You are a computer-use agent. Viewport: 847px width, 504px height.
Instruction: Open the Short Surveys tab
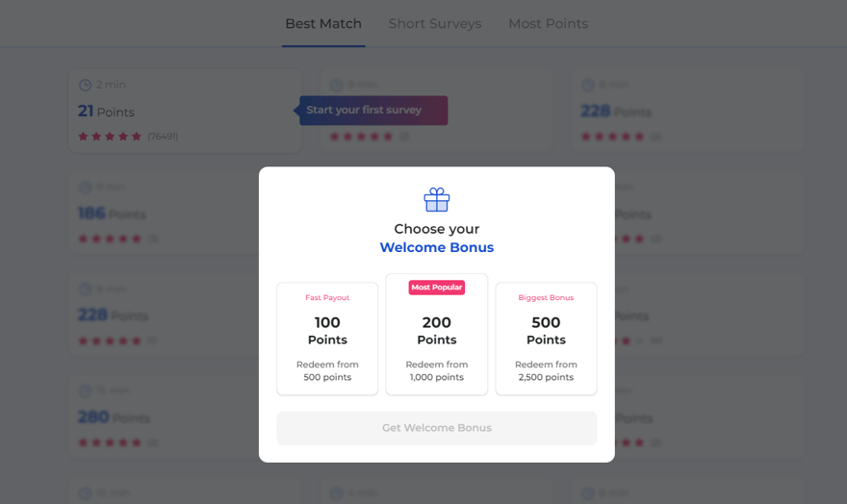[x=435, y=24]
